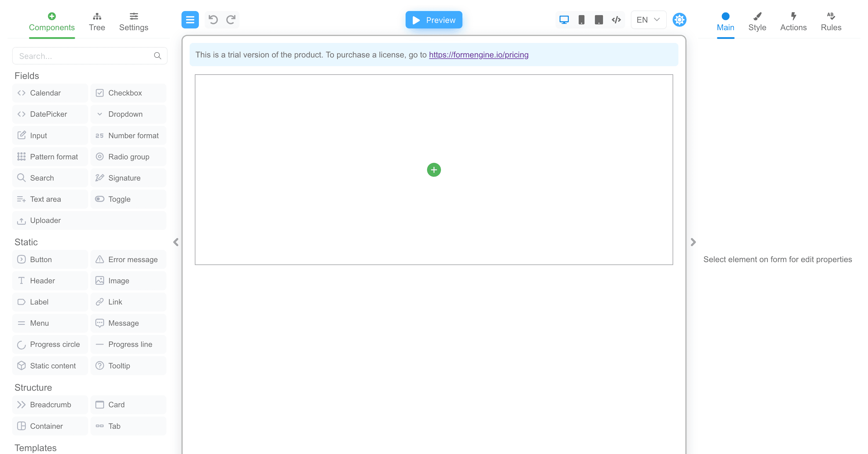Click the Preview button
Image resolution: width=868 pixels, height=454 pixels.
(x=434, y=19)
